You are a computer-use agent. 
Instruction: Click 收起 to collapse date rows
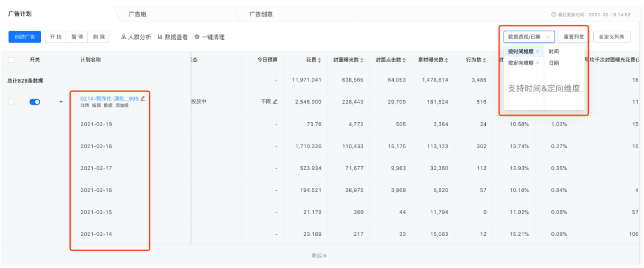tap(319, 255)
